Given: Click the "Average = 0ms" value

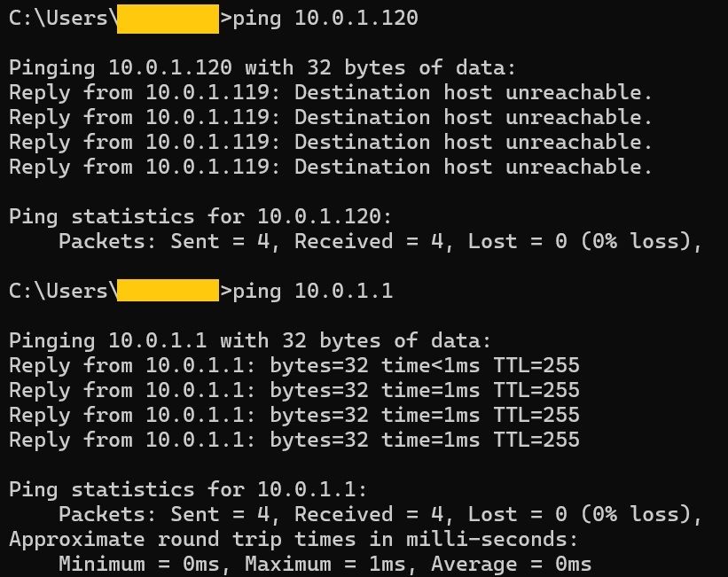Looking at the screenshot, I should 516,564.
